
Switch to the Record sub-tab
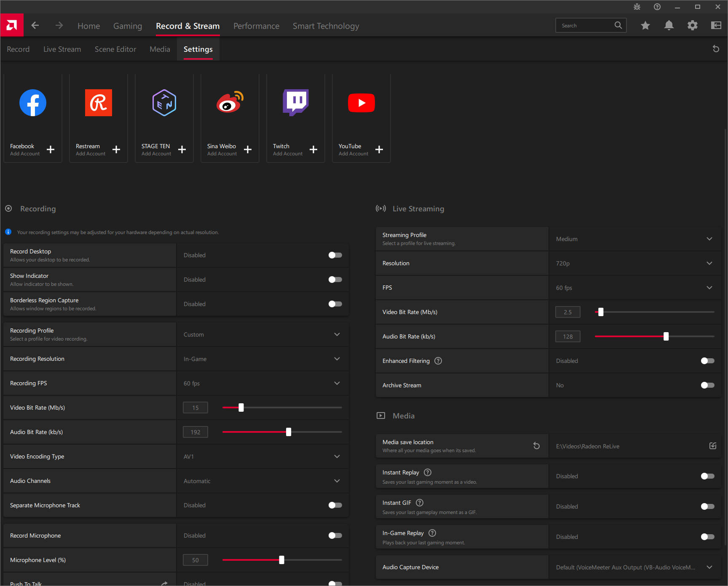[x=18, y=49]
